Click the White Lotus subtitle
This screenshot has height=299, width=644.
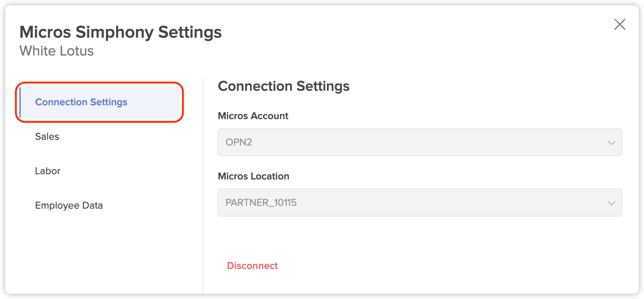(x=57, y=51)
